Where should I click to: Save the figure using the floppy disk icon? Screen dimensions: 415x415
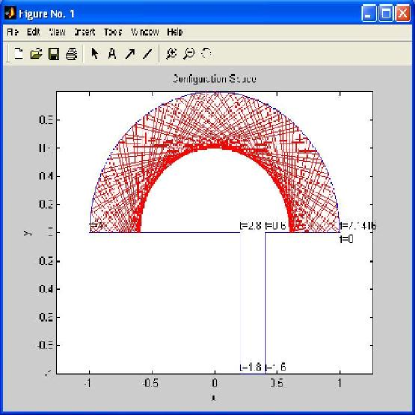coord(54,54)
